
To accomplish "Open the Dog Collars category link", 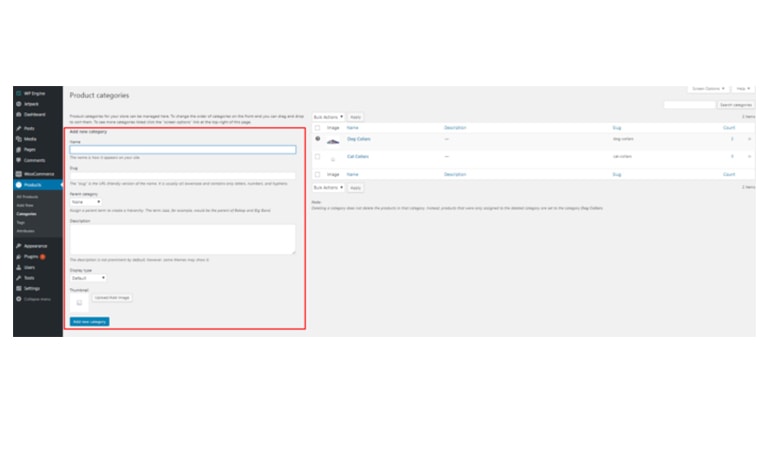I will tap(359, 139).
